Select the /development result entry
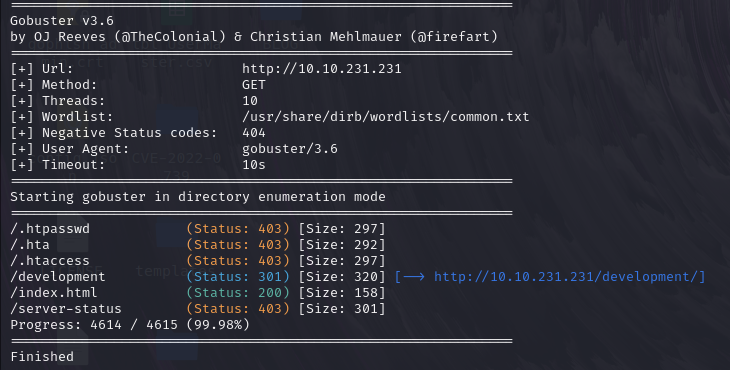This screenshot has height=370, width=730. point(58,277)
